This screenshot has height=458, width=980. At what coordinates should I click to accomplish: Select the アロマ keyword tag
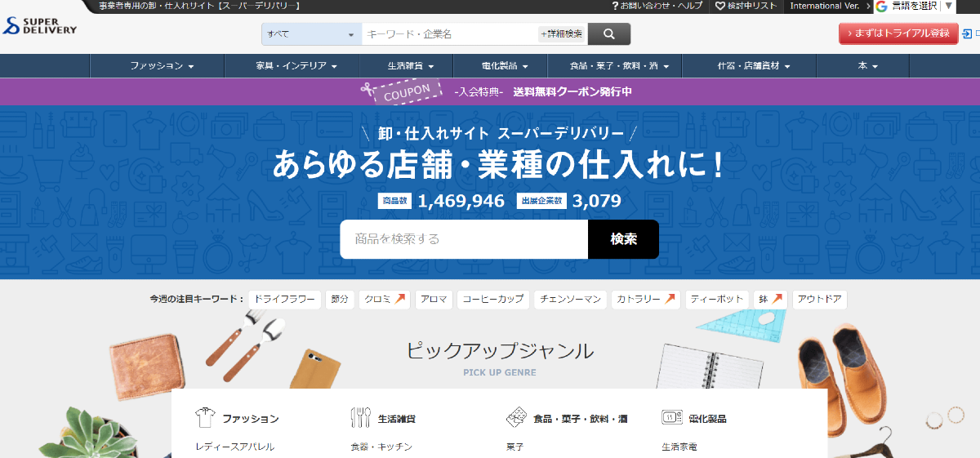(434, 300)
